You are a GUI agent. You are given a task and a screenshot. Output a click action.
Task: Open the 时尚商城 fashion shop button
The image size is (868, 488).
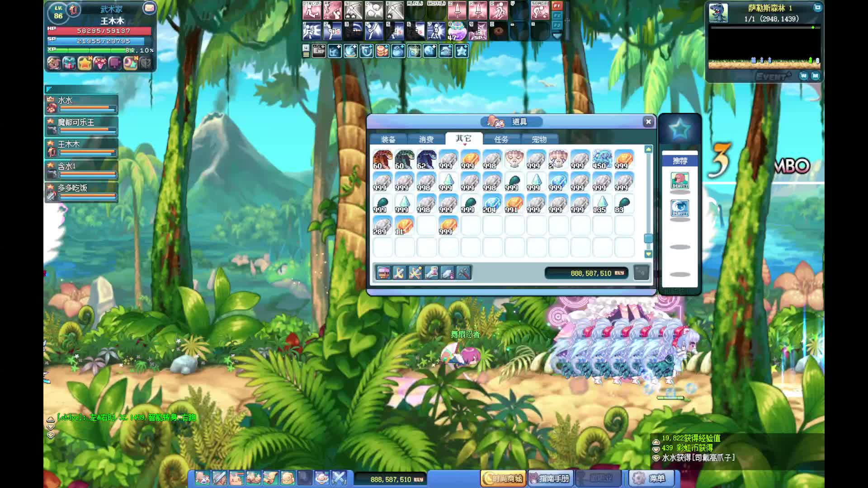(503, 478)
